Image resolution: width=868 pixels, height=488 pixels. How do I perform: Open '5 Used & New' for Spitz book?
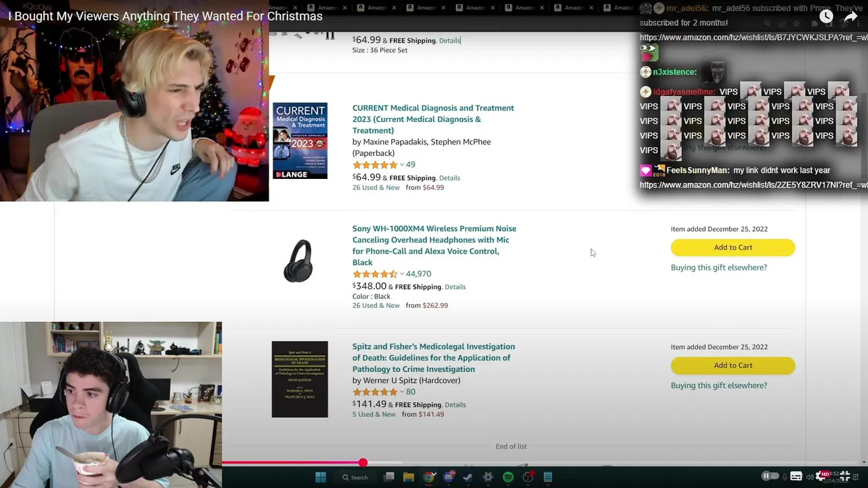click(374, 414)
